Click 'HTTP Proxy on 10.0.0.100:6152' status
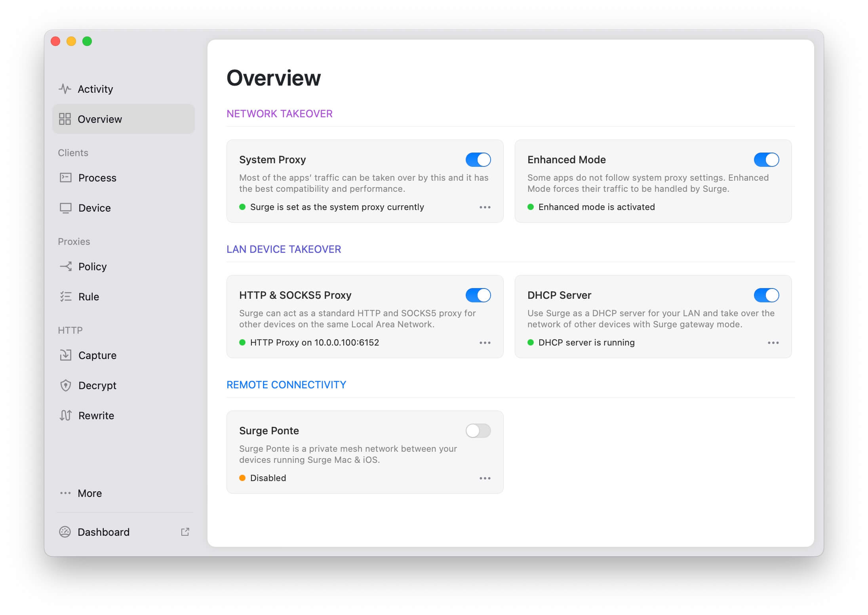The height and width of the screenshot is (615, 868). 315,342
